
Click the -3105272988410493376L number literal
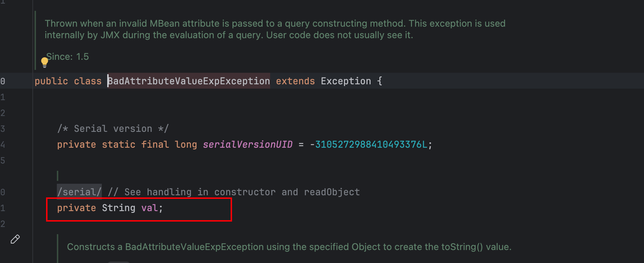(371, 144)
